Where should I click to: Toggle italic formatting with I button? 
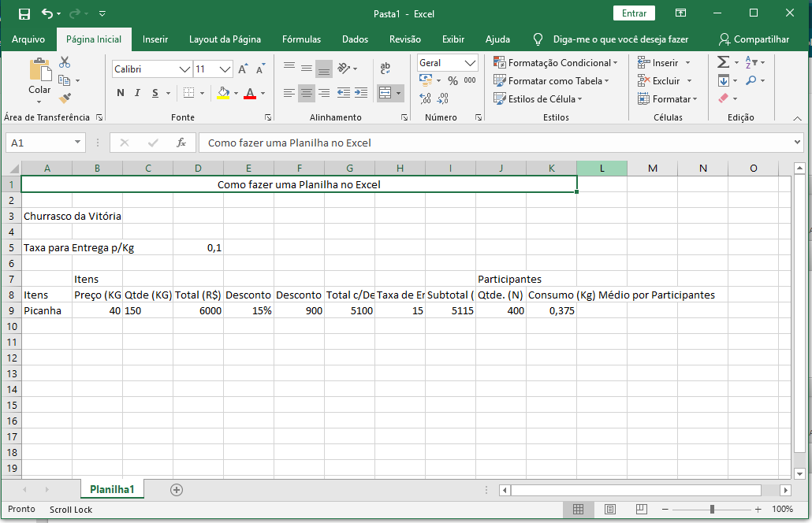click(x=138, y=93)
